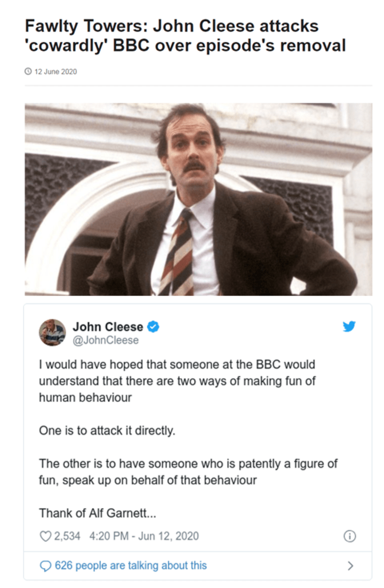Click the speech bubble reply icon
Image resolution: width=384 pixels, height=588 pixels.
[x=45, y=566]
